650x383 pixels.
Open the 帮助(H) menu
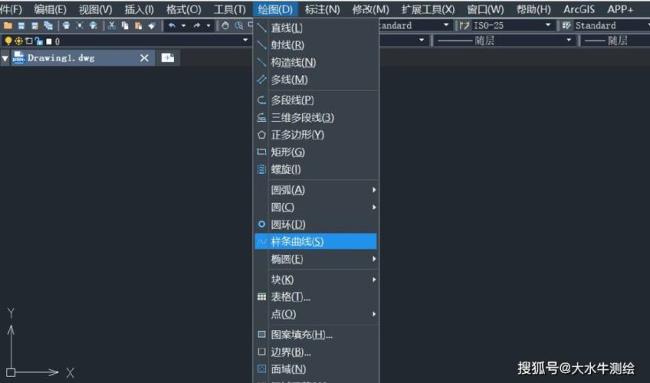(x=534, y=9)
